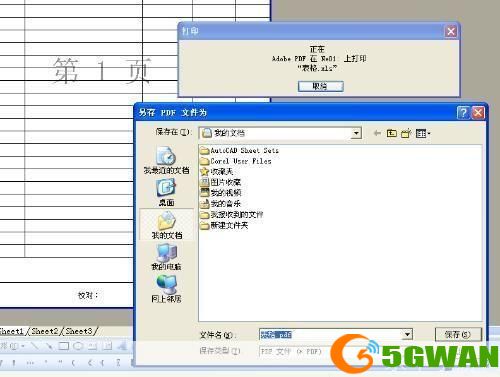This screenshot has height=377, width=500.
Task: Click the 保存 save button
Action: tap(458, 334)
